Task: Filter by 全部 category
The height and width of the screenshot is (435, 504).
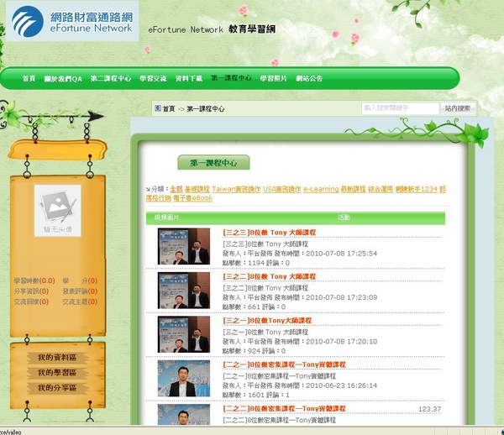Action: [176, 189]
